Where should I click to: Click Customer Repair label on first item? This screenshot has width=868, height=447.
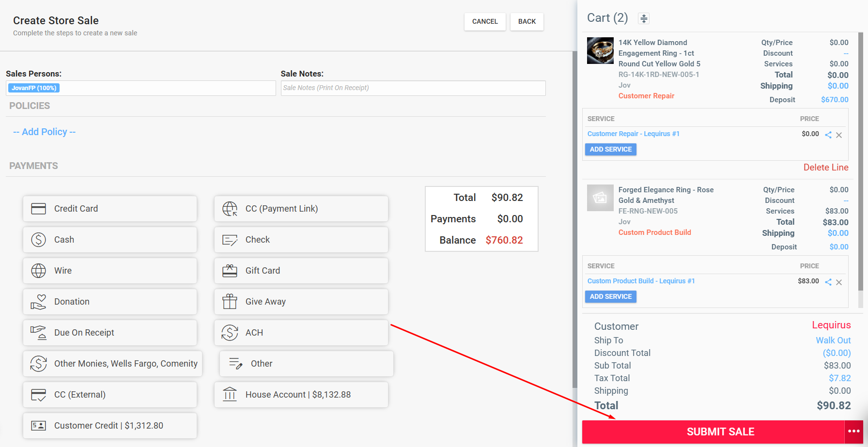coord(646,96)
